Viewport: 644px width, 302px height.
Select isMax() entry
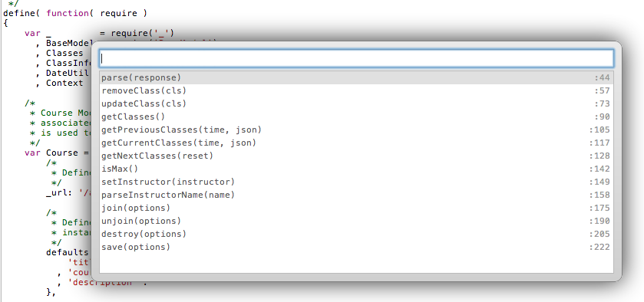pyautogui.click(x=356, y=169)
